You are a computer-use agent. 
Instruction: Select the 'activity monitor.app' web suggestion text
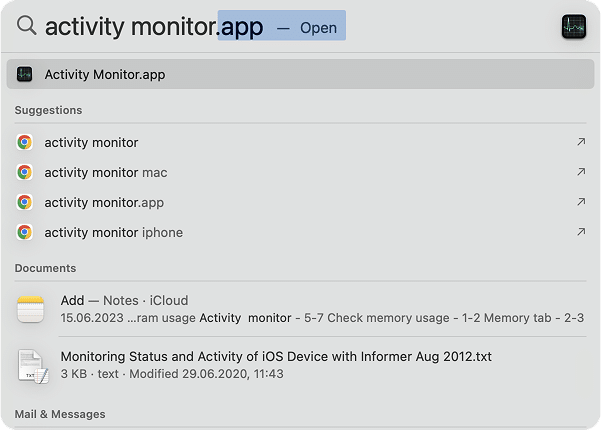coord(104,202)
